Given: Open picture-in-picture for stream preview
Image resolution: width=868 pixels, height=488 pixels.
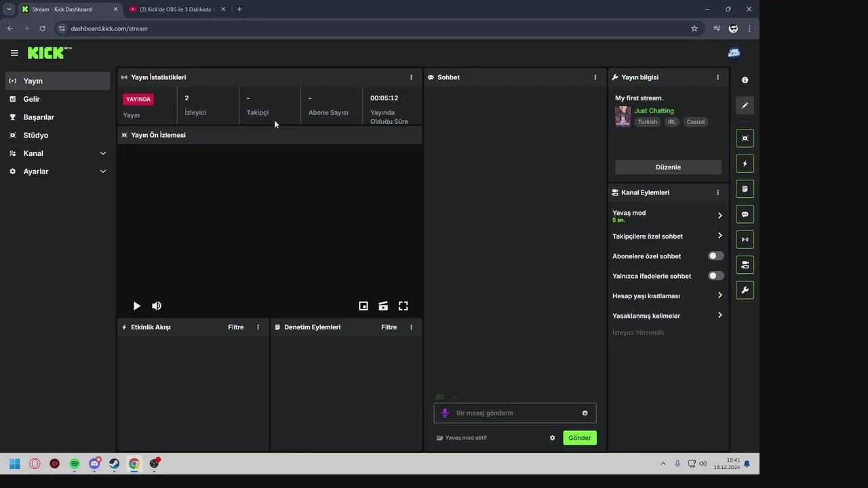Looking at the screenshot, I should [363, 306].
